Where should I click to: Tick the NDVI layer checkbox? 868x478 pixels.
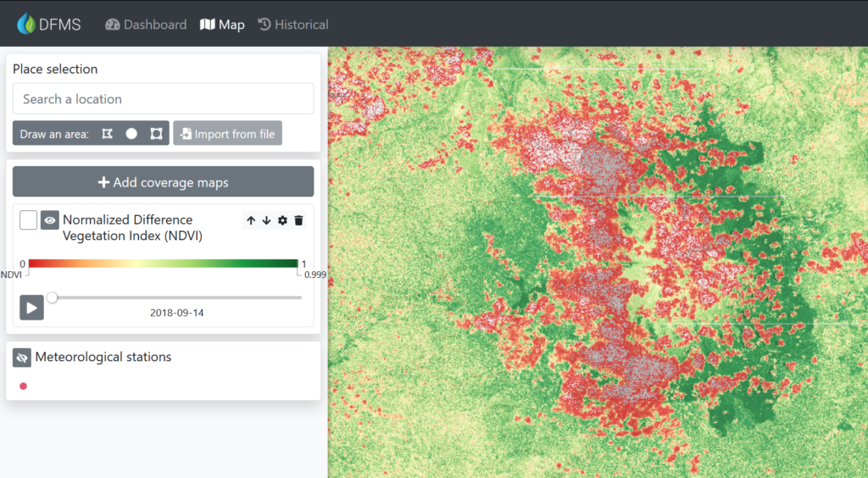pos(28,220)
